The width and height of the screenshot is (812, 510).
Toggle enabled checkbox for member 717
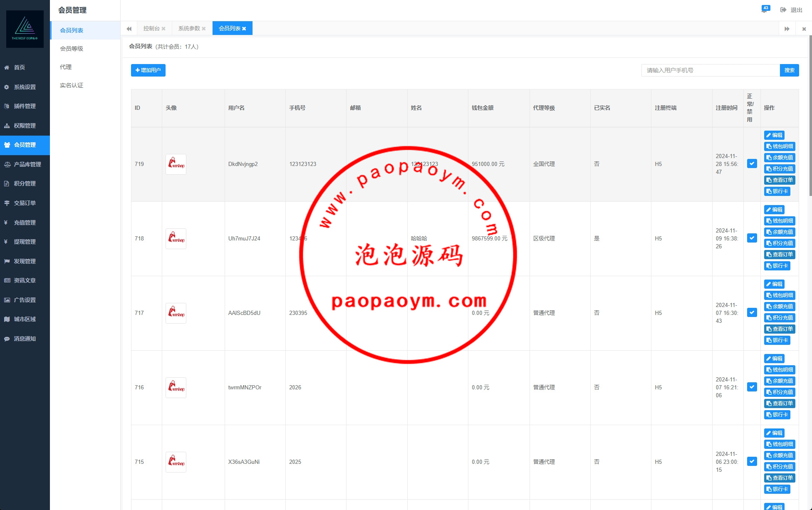click(x=752, y=312)
